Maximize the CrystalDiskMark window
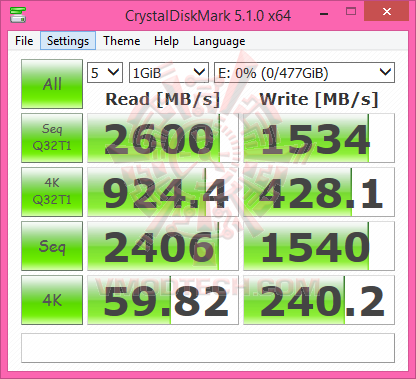The image size is (416, 379). 351,12
